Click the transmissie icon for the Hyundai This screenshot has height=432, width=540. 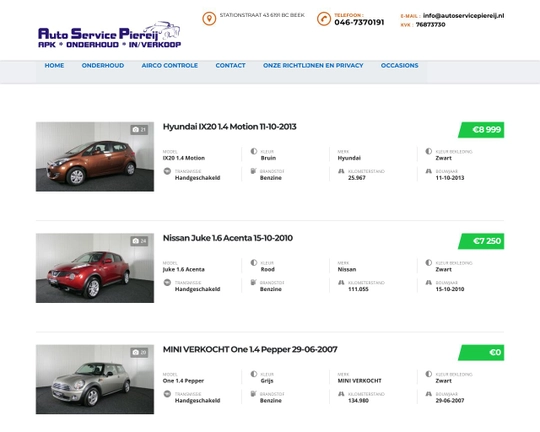pyautogui.click(x=167, y=171)
